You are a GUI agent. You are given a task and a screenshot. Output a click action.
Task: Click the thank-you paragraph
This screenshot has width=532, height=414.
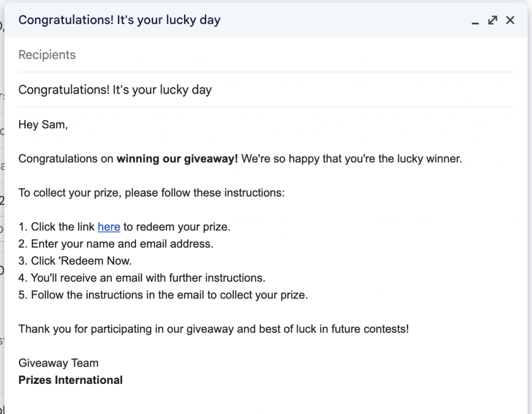pyautogui.click(x=213, y=329)
